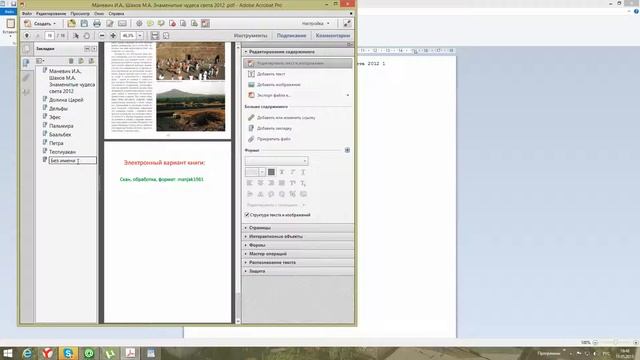Image resolution: width=640 pixels, height=360 pixels.
Task: Select the Долина Царей bookmark
Action: 66,100
